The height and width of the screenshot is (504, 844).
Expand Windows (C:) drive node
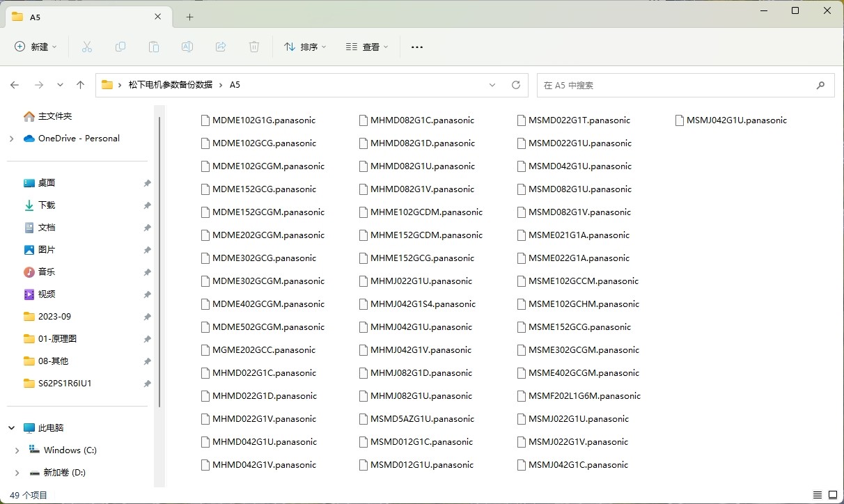coord(17,450)
